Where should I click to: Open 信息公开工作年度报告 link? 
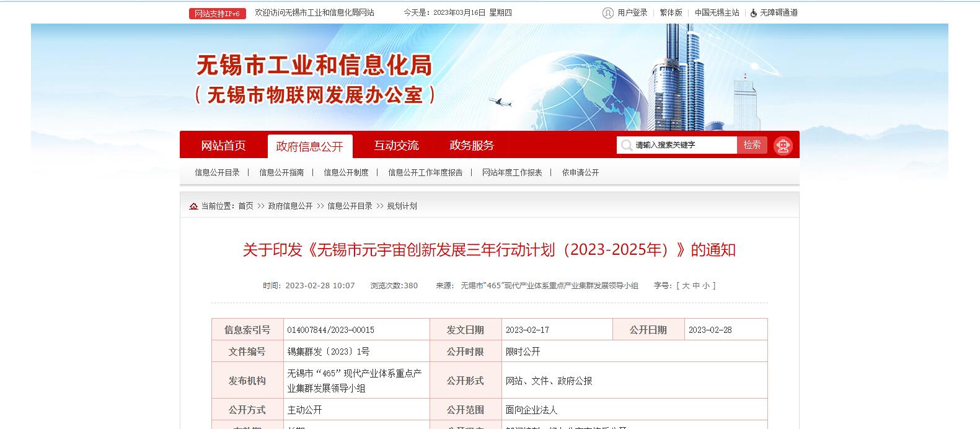[x=425, y=173]
